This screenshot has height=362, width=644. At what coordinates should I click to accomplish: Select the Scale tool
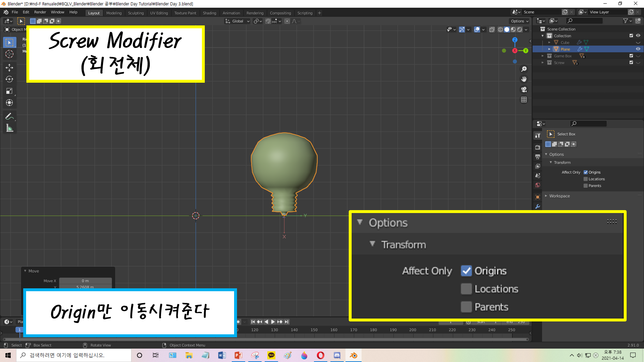tap(9, 91)
